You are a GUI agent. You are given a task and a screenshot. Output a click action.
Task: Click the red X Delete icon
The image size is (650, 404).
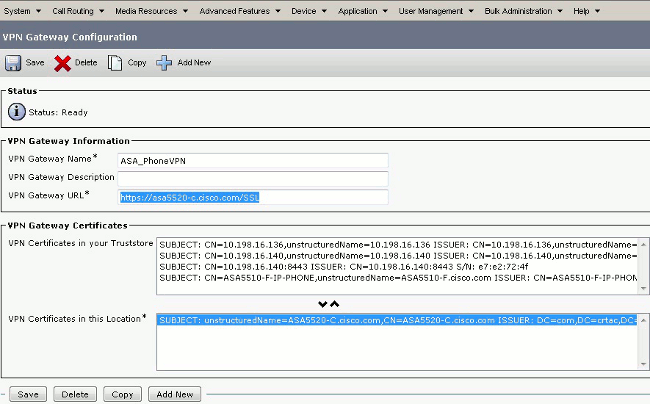pyautogui.click(x=63, y=63)
